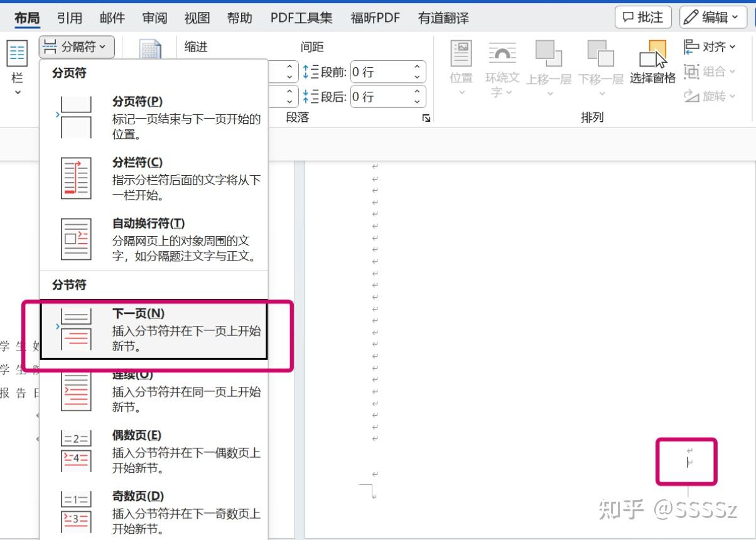Click the 批注 comments button
Screen dimensions: 756x540
[643, 17]
